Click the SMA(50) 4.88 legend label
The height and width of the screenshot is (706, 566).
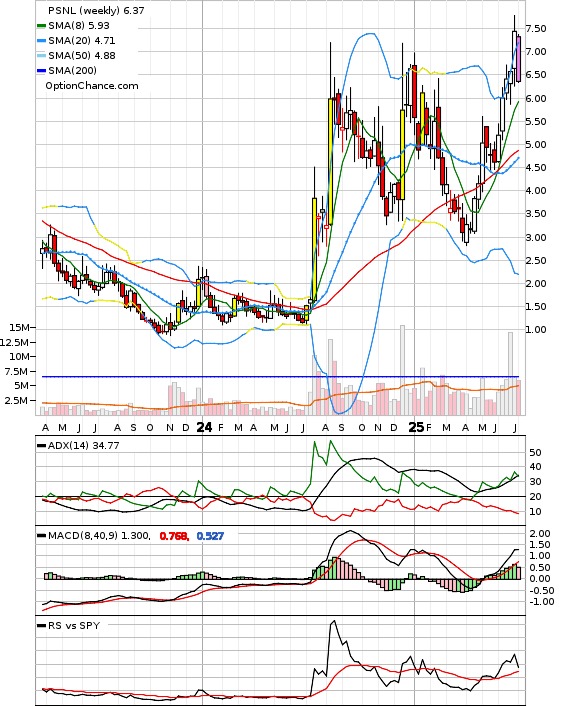82,55
